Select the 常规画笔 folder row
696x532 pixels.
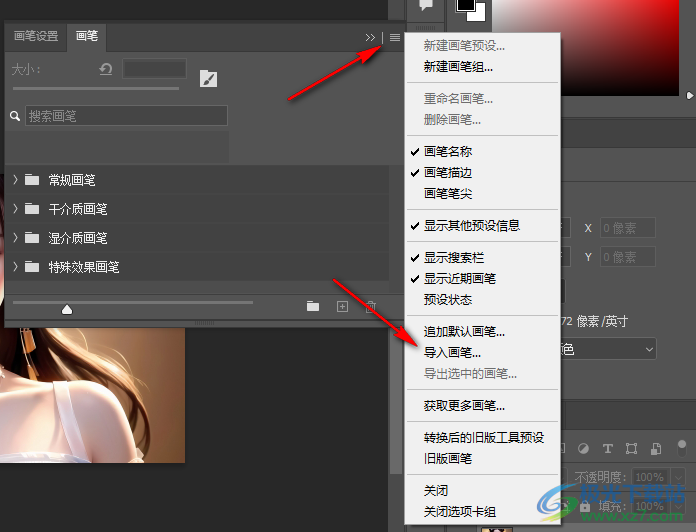pos(197,180)
